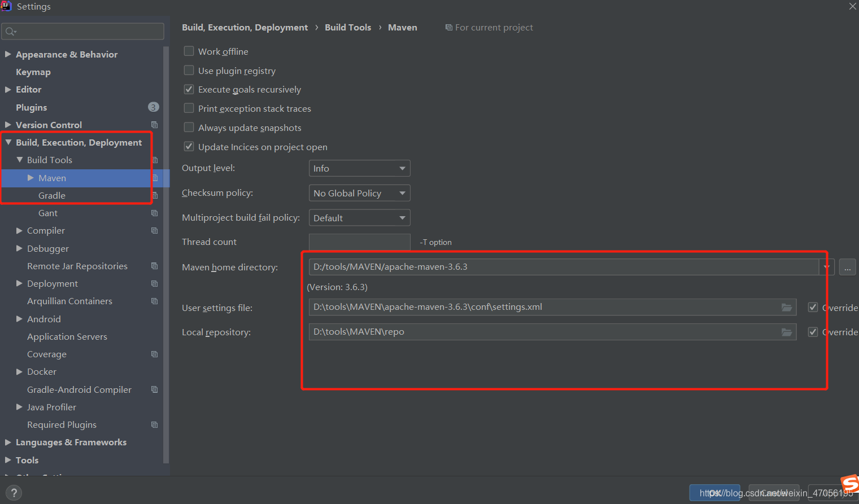Screen dimensions: 859x504
Task: Select Plugins in settings tree
Action: coord(31,107)
